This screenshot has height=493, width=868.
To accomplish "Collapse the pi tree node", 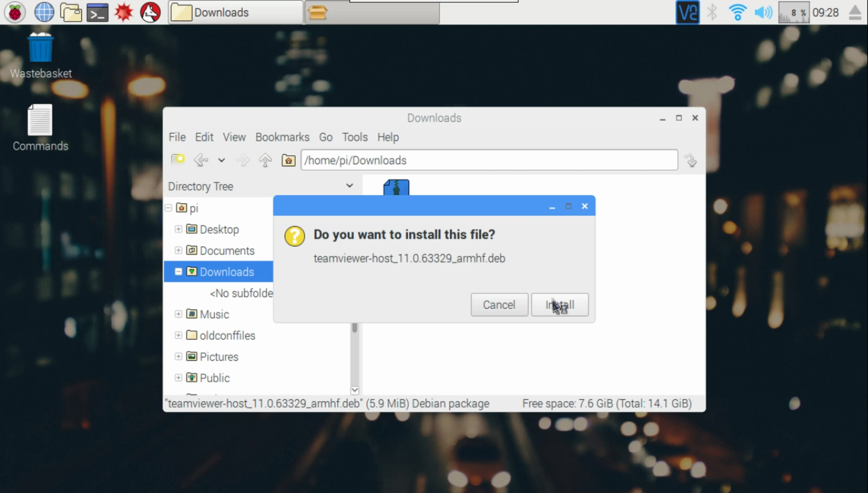I will point(169,208).
